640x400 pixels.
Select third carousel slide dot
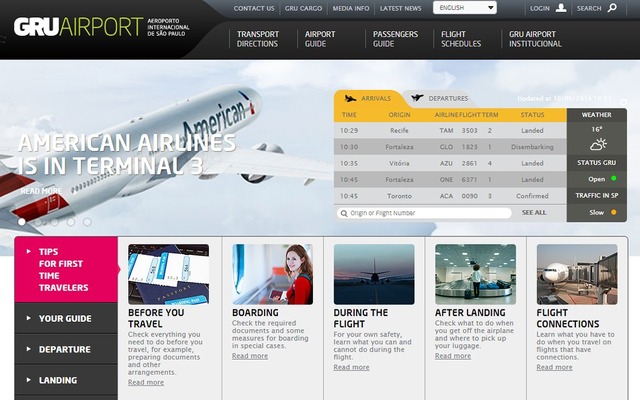[54, 222]
